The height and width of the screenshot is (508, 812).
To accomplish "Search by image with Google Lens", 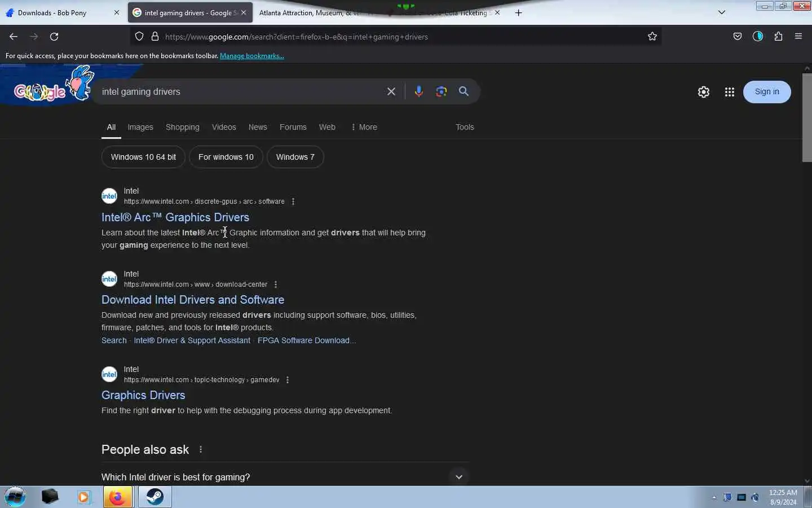I will click(442, 91).
